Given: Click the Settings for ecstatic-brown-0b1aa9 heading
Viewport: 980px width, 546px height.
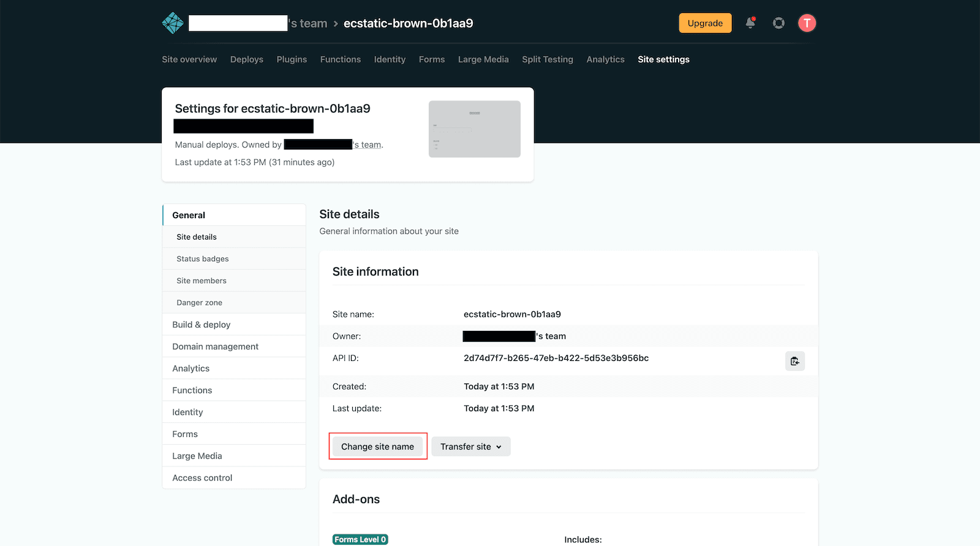Looking at the screenshot, I should coord(273,108).
